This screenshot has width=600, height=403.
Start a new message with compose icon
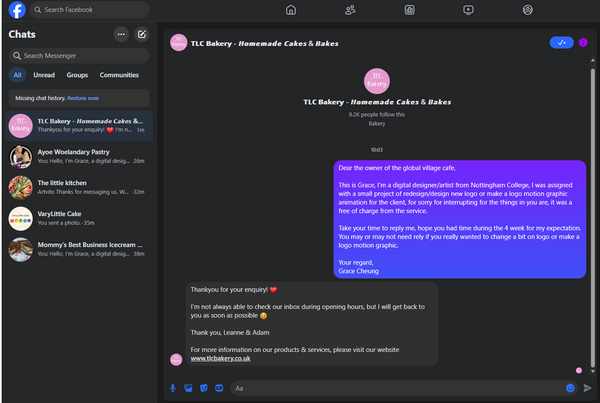click(142, 34)
